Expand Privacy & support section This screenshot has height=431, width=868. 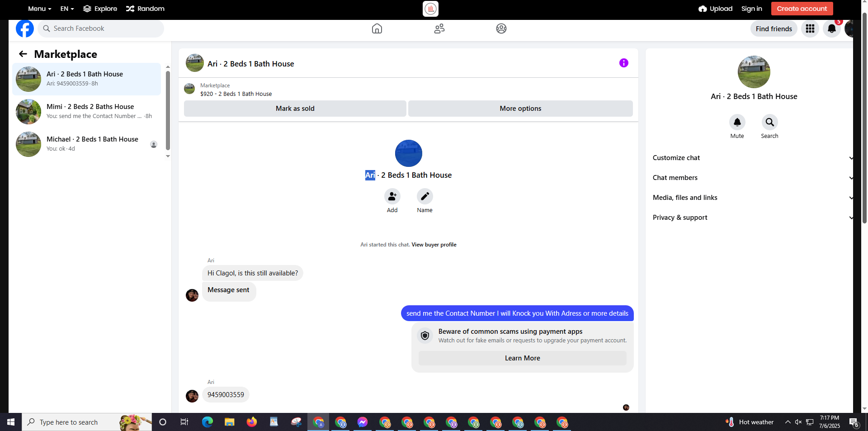point(752,218)
